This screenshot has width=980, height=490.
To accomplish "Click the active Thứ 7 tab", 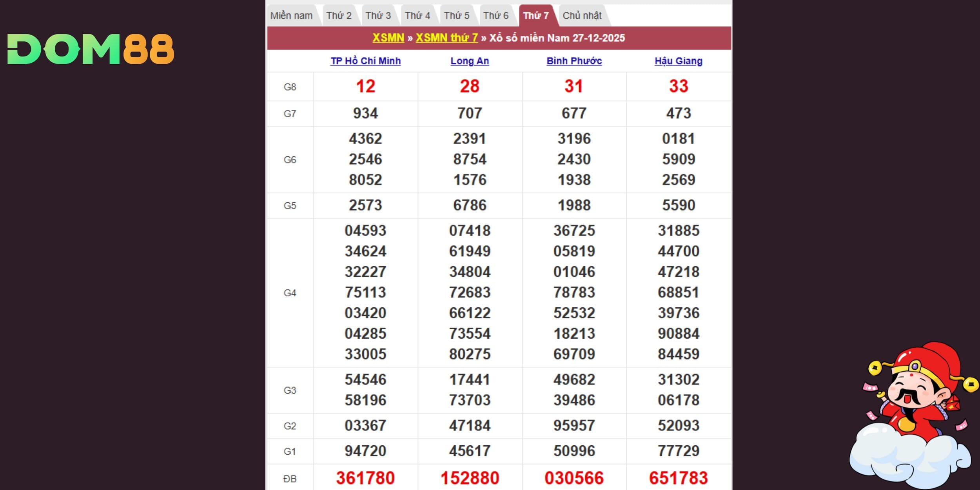I will [x=535, y=16].
